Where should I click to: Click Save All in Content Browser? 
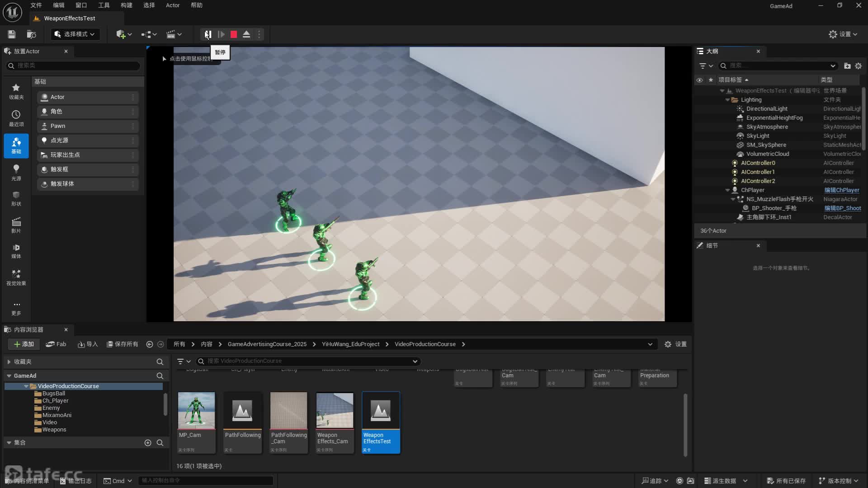pos(122,344)
